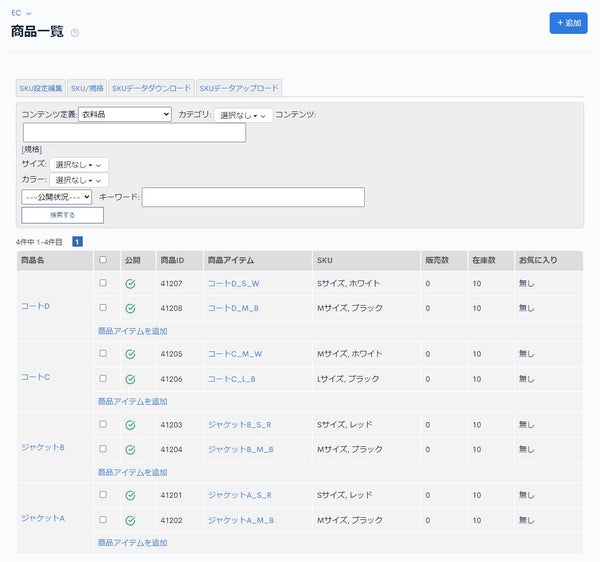Check the box for product 41201
Screen dimensions: 600x562
coord(103,495)
